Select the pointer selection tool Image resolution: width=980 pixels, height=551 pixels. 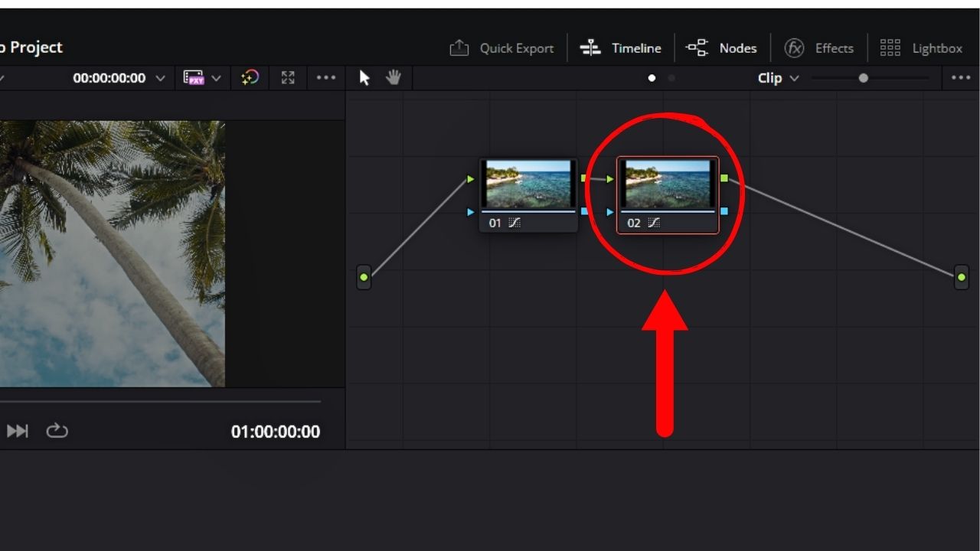pyautogui.click(x=364, y=77)
